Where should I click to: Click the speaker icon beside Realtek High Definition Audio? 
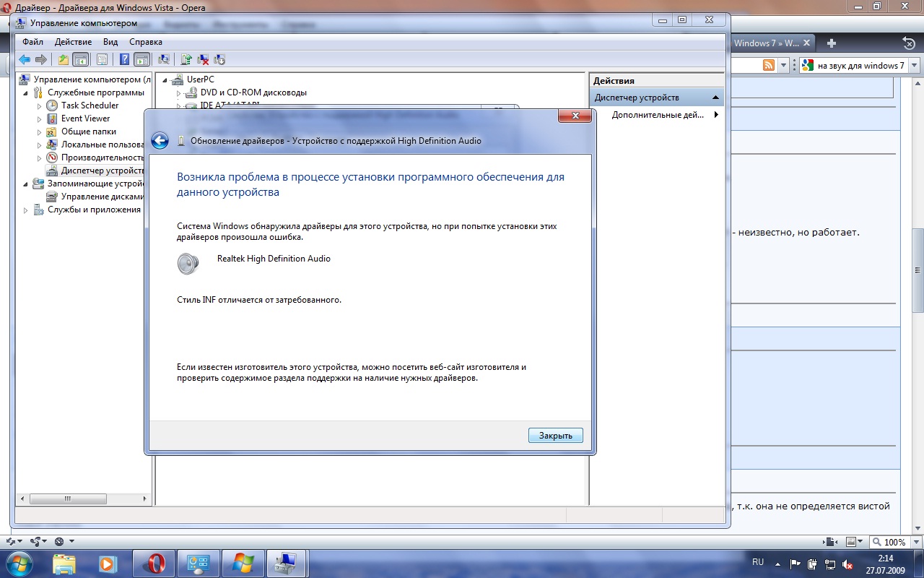[188, 264]
